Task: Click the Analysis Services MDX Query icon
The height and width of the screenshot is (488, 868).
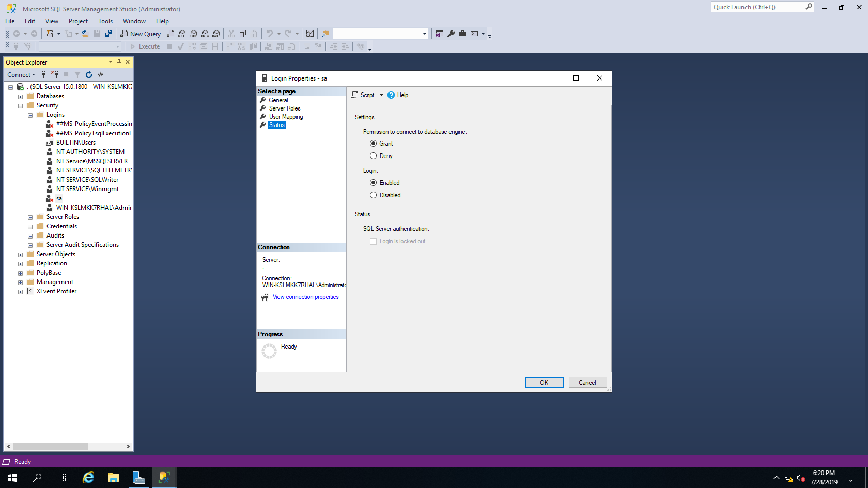Action: 182,34
